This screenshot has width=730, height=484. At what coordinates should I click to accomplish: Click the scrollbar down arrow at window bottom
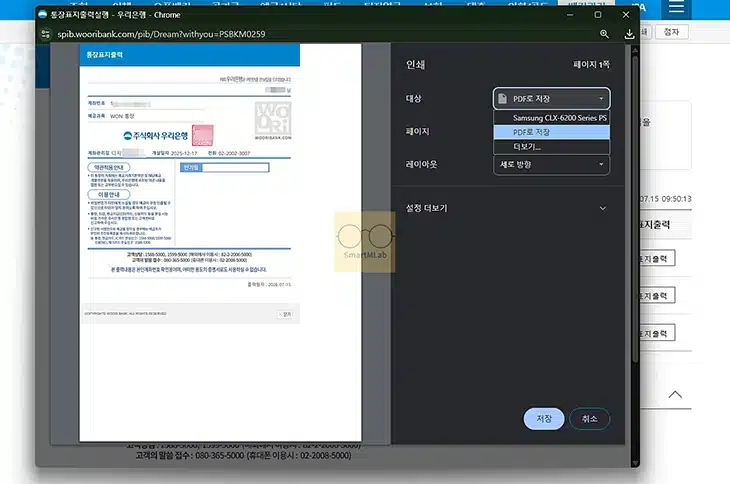(635, 463)
